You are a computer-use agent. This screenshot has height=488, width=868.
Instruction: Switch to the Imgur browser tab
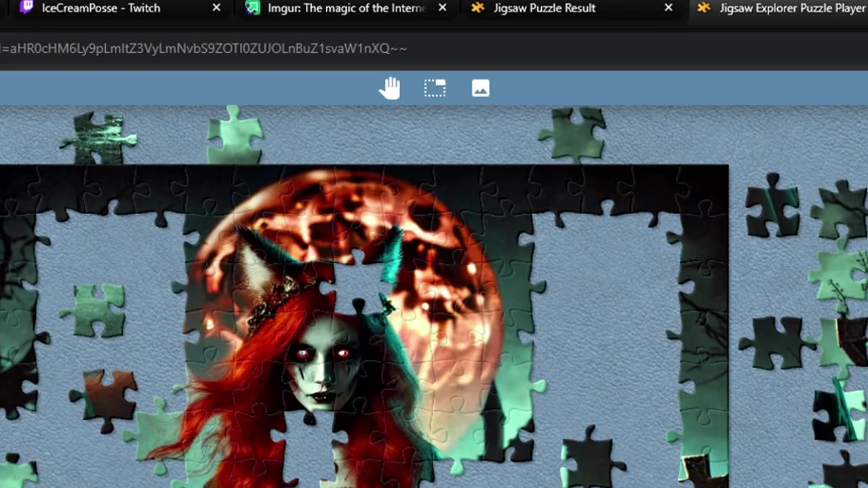[346, 8]
